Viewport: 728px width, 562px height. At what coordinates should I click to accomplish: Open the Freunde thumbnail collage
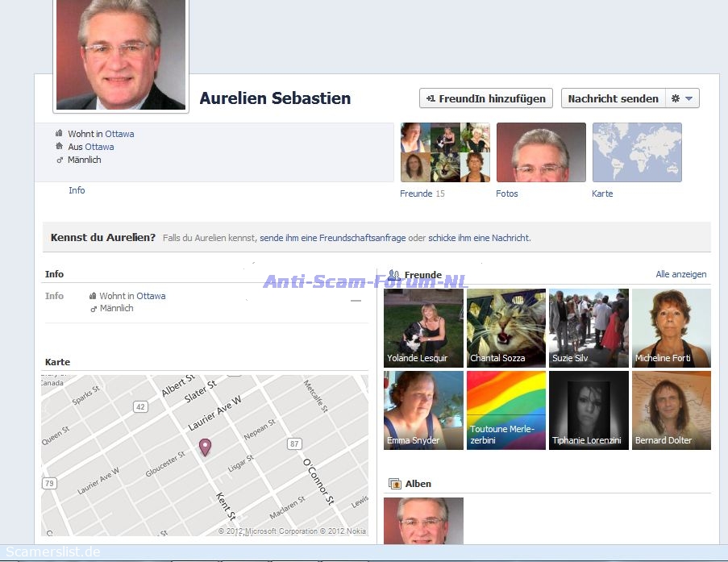tap(445, 152)
